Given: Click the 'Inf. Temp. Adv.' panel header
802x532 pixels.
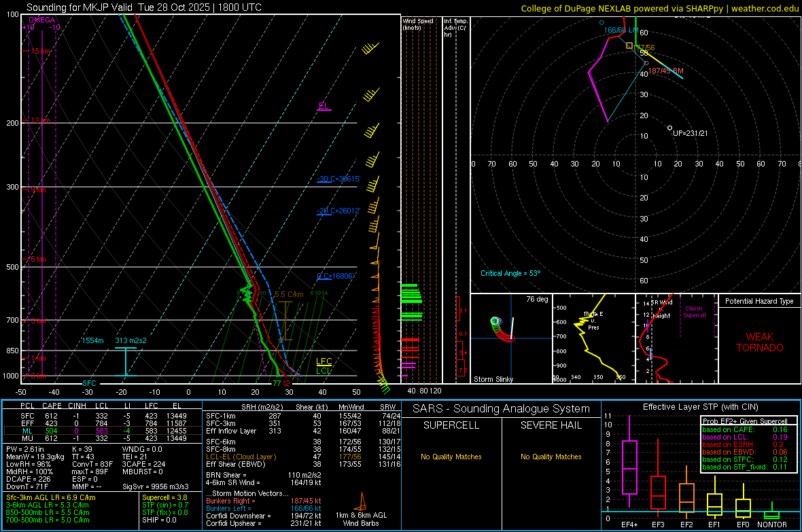Looking at the screenshot, I should point(455,28).
